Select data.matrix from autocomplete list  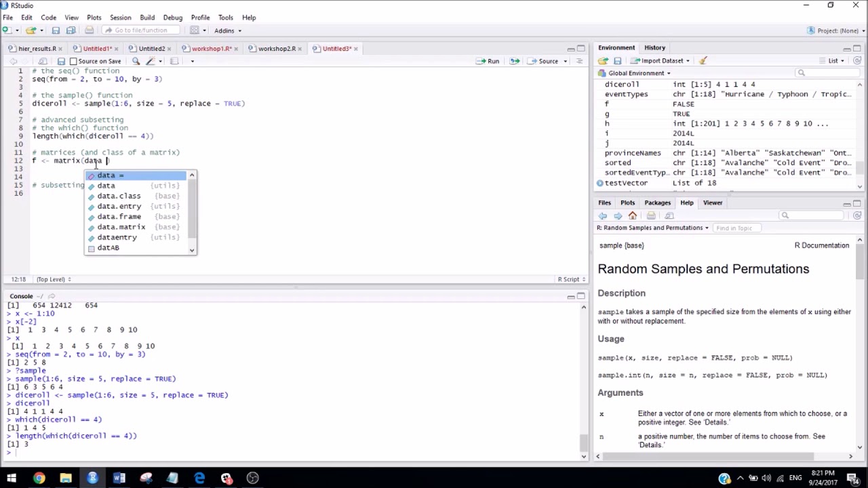[x=136, y=227]
